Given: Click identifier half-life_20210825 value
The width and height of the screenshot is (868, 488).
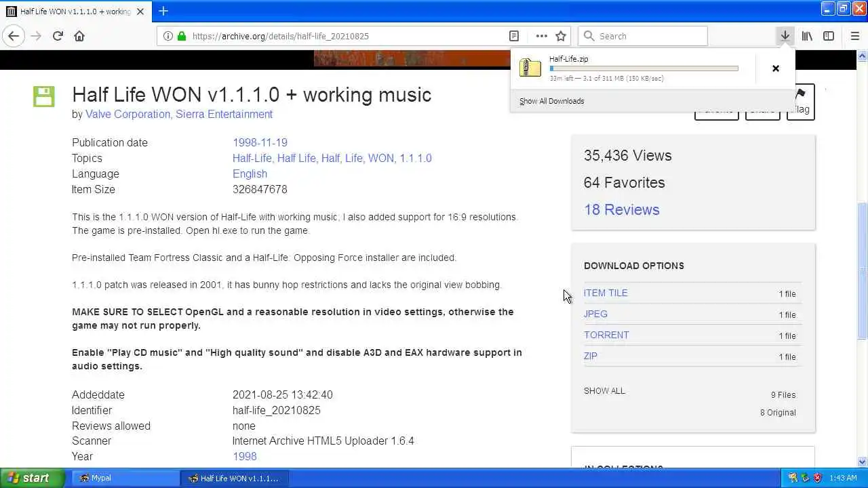Looking at the screenshot, I should (277, 410).
